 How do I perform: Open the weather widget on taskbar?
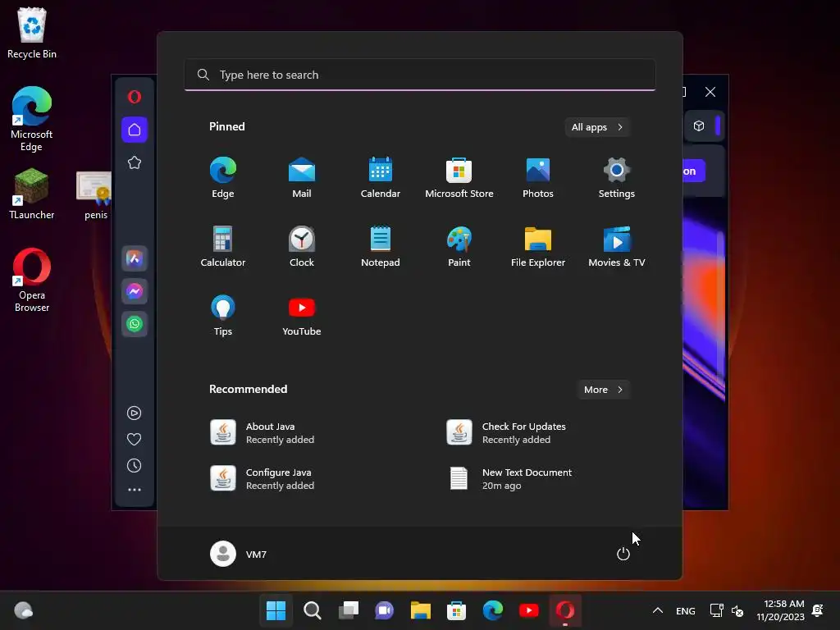[23, 610]
